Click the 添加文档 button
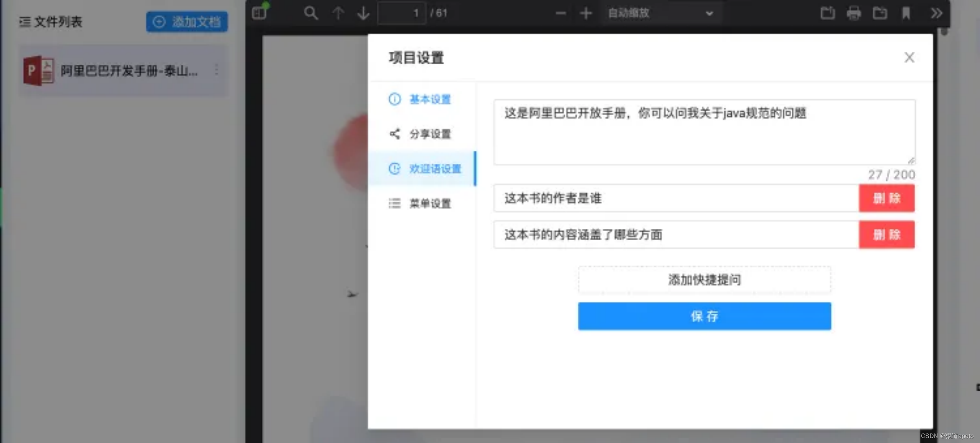 click(x=187, y=22)
